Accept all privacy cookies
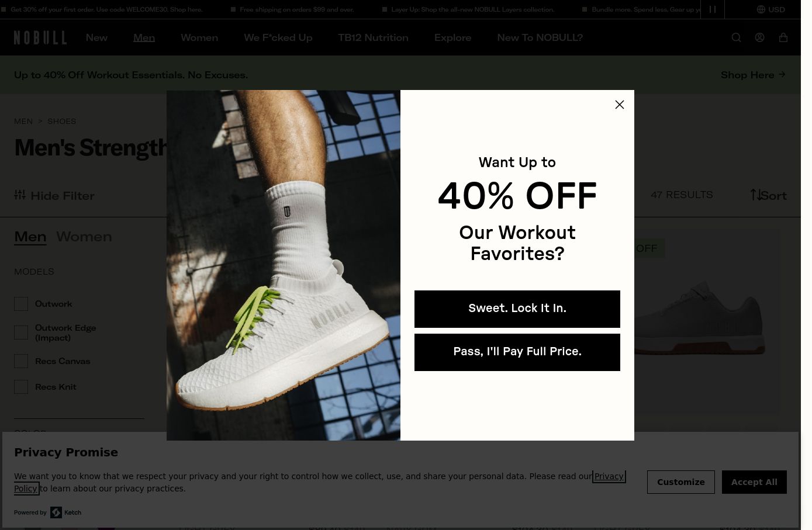This screenshot has width=812, height=530. pos(754,482)
